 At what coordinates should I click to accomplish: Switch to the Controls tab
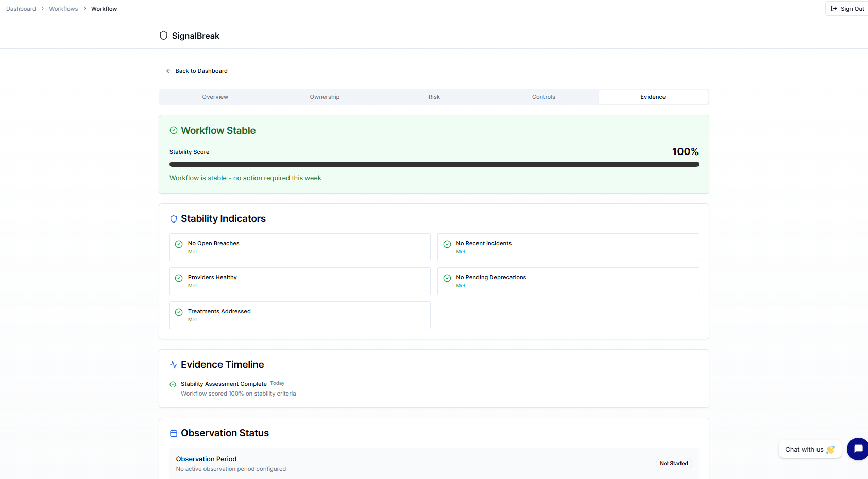click(x=543, y=97)
